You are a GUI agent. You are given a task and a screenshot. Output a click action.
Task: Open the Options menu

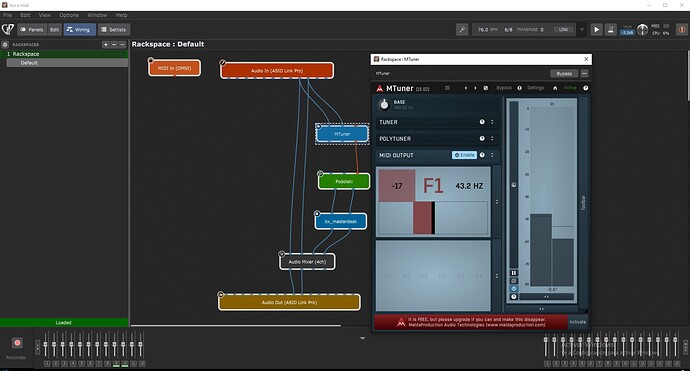pos(69,15)
